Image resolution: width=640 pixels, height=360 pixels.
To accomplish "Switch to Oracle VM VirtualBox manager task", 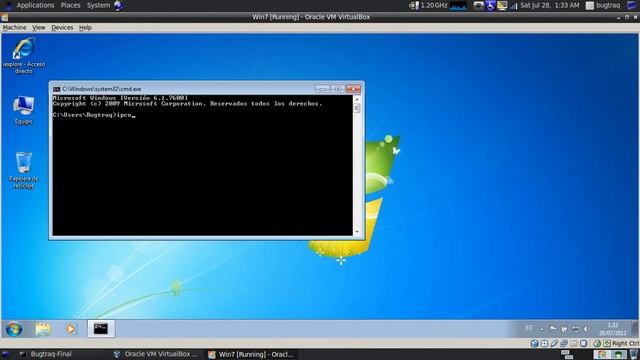I will [x=156, y=354].
